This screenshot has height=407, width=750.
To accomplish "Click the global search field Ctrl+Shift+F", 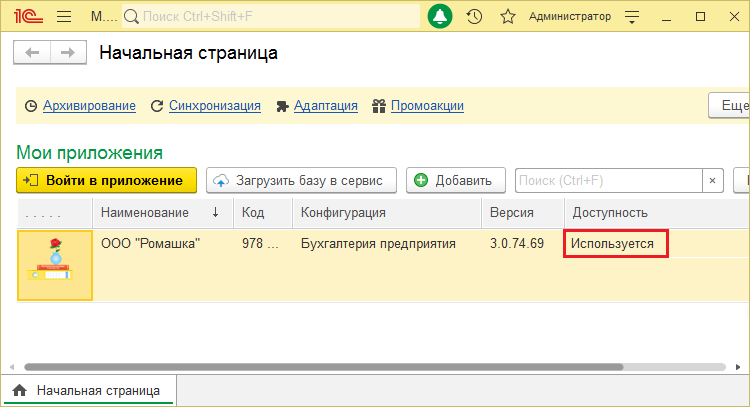I will [x=271, y=16].
